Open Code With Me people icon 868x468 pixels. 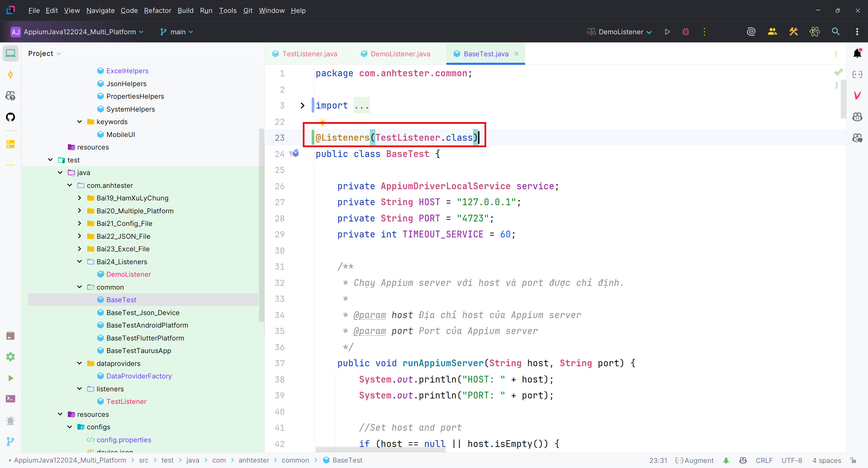pos(772,32)
